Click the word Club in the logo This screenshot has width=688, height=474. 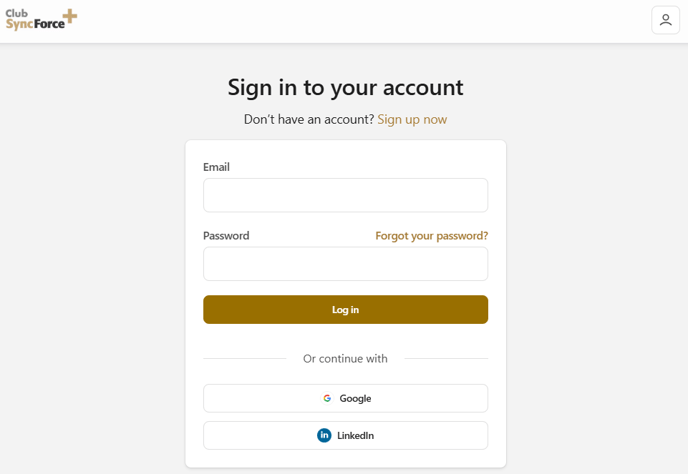coord(17,13)
